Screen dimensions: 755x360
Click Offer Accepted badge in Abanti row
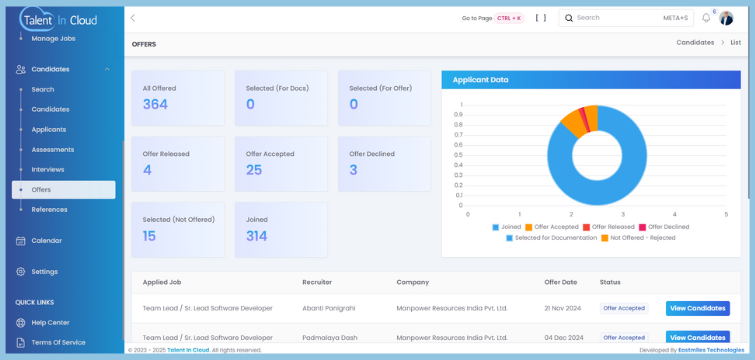624,309
